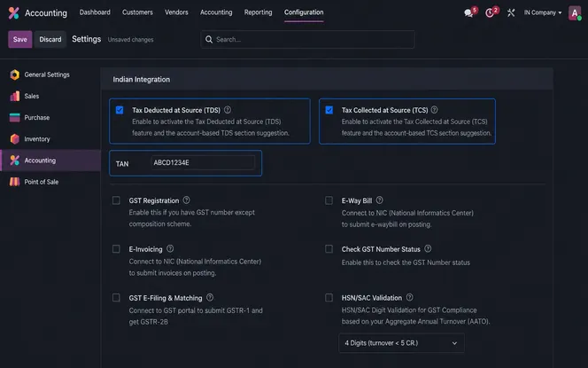The height and width of the screenshot is (368, 588).
Task: Open the Dashboard menu
Action: (x=95, y=12)
